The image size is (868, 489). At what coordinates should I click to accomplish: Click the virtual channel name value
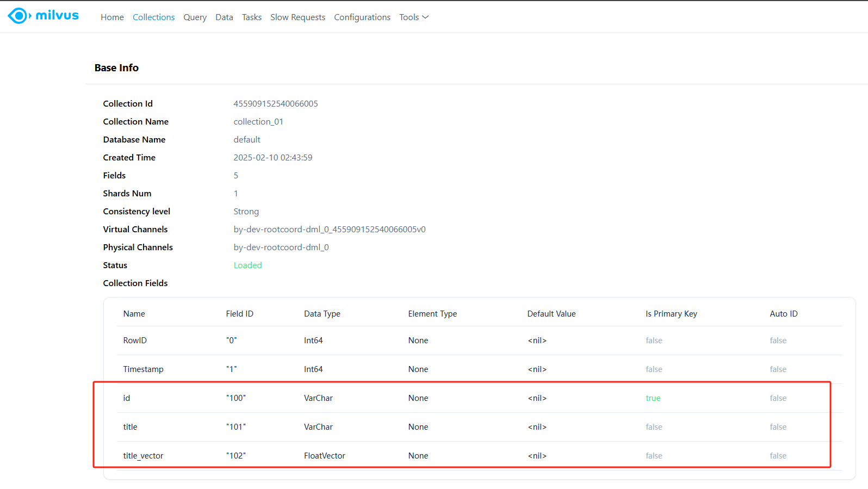click(x=330, y=229)
